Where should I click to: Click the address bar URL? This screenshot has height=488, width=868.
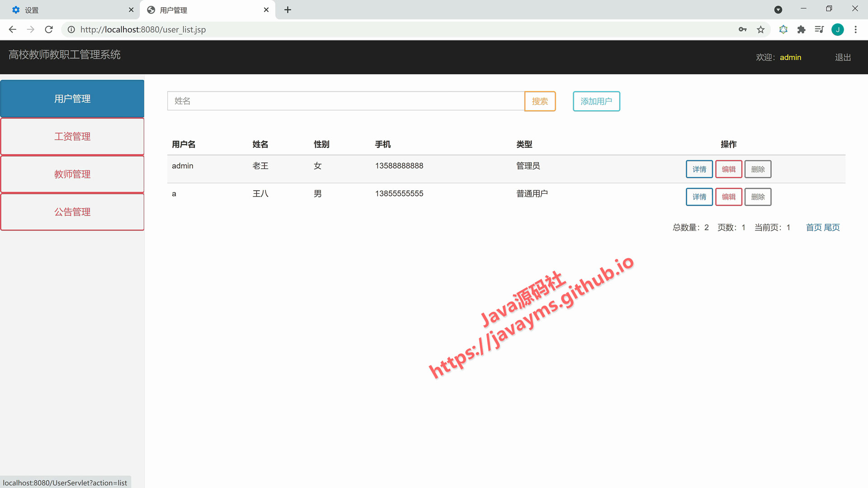click(x=143, y=29)
